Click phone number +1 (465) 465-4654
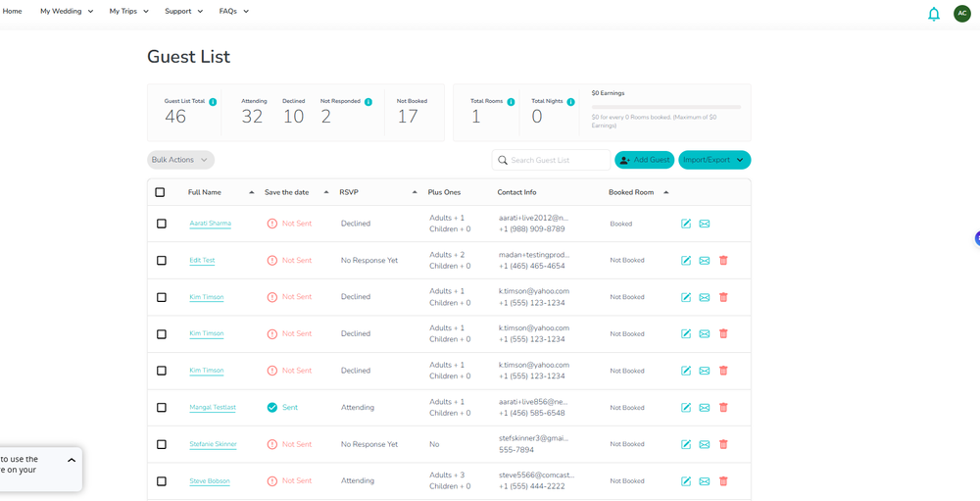This screenshot has height=501, width=980. tap(531, 266)
